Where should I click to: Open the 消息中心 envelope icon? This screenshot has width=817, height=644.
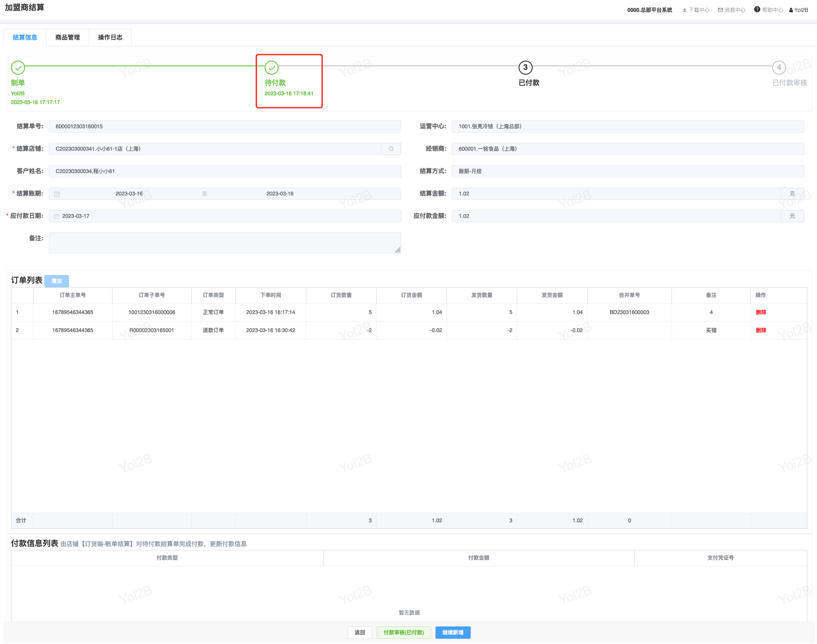[x=720, y=10]
